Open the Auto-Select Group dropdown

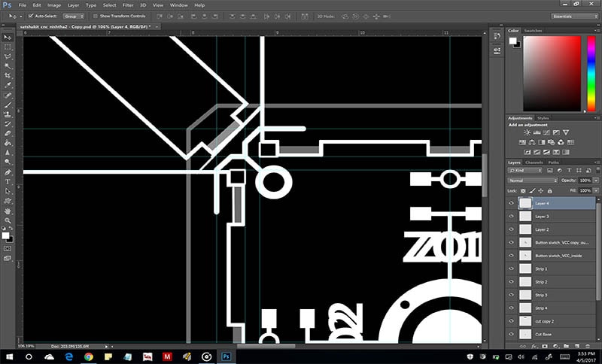73,17
